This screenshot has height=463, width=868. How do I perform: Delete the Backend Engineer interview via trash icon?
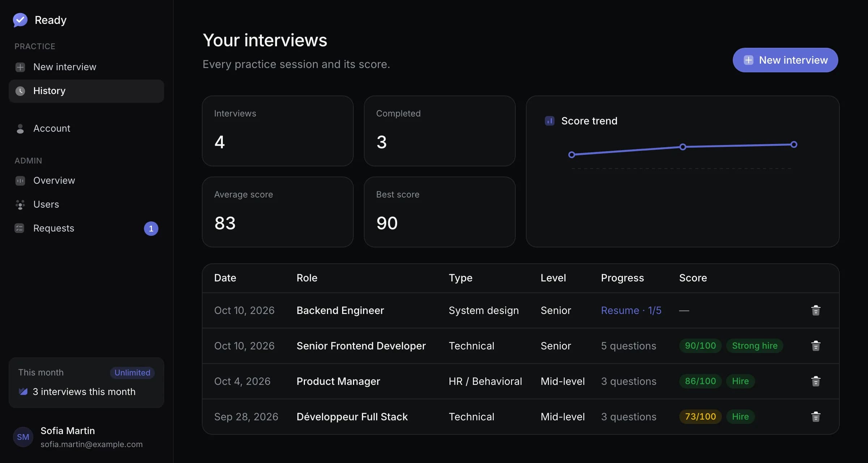point(816,310)
